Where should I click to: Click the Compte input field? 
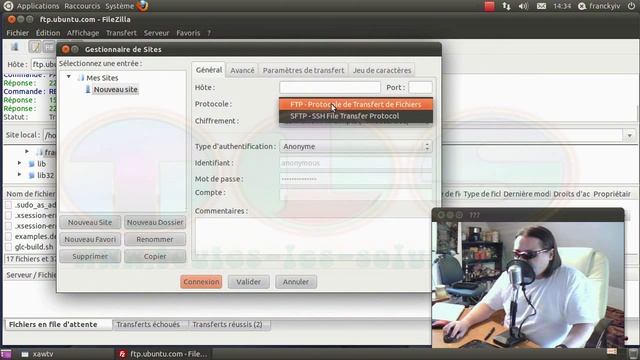coord(356,194)
